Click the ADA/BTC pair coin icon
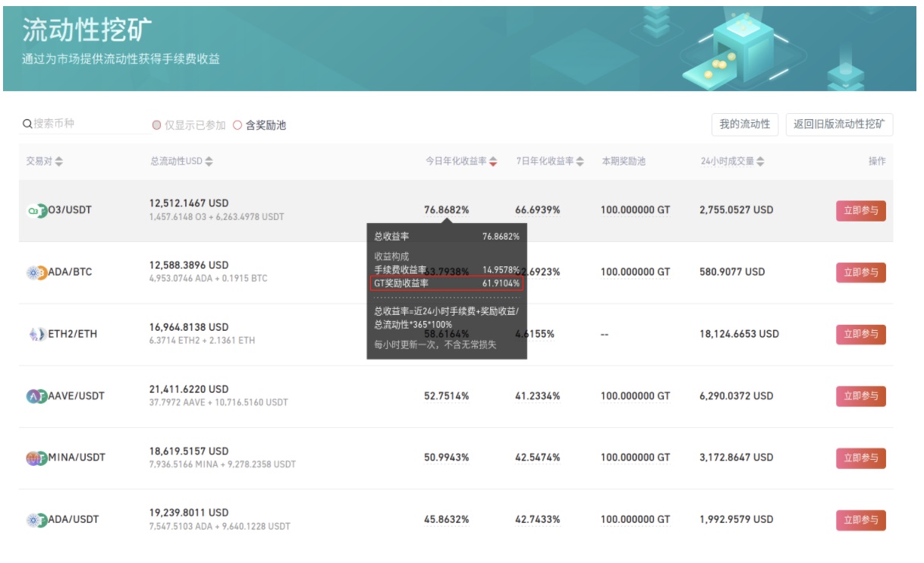The width and height of the screenshot is (924, 563). pyautogui.click(x=36, y=272)
